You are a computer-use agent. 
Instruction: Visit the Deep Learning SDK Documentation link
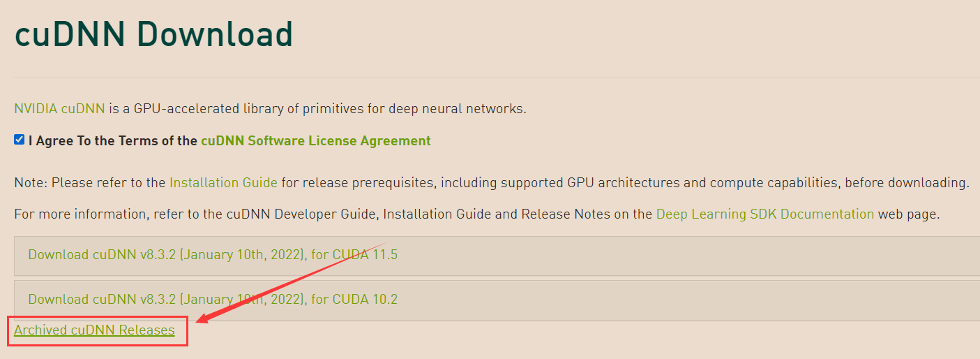click(765, 214)
